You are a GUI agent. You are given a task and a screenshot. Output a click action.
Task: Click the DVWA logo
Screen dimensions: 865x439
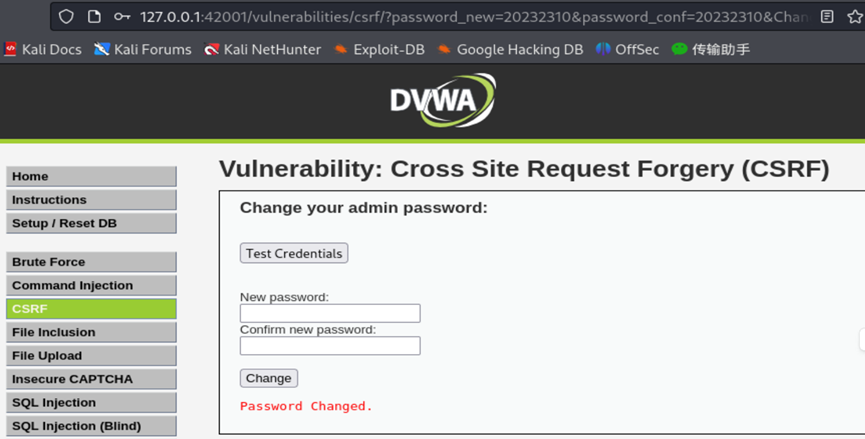click(x=442, y=100)
